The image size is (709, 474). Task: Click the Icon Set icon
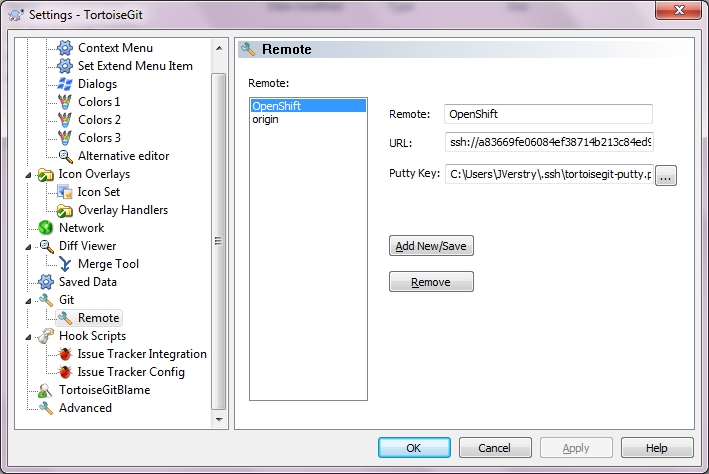pyautogui.click(x=65, y=192)
